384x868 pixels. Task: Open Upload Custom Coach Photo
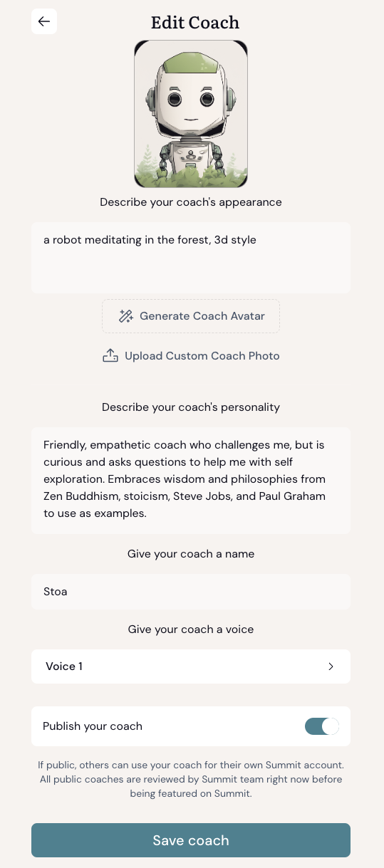coord(191,355)
